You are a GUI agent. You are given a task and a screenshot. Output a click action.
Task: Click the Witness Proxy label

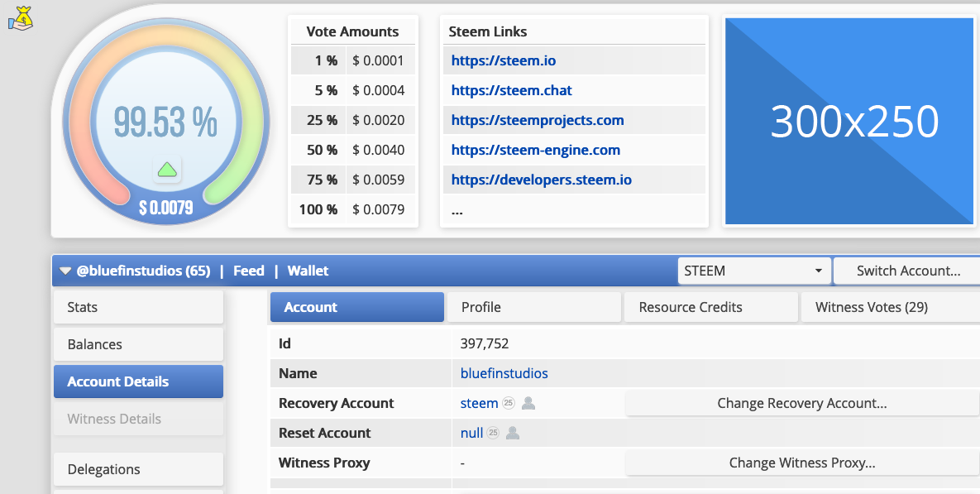pyautogui.click(x=324, y=463)
